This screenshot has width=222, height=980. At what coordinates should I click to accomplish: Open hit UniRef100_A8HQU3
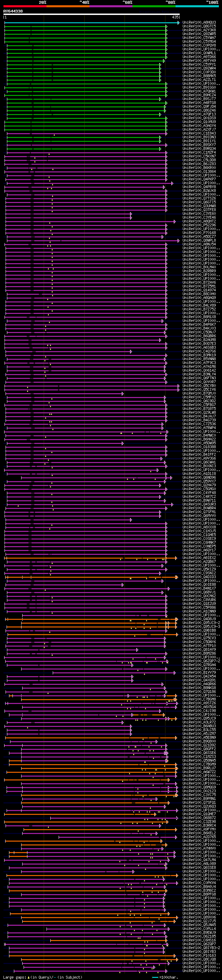click(x=199, y=23)
